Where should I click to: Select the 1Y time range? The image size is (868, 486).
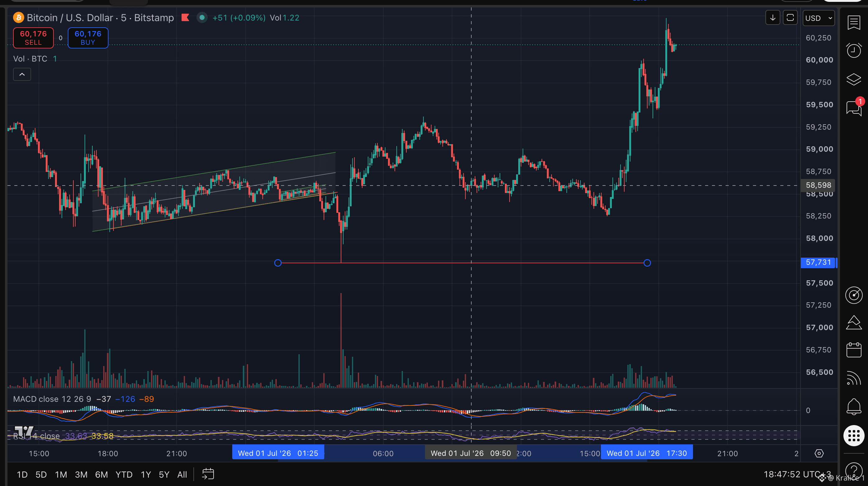pos(145,475)
